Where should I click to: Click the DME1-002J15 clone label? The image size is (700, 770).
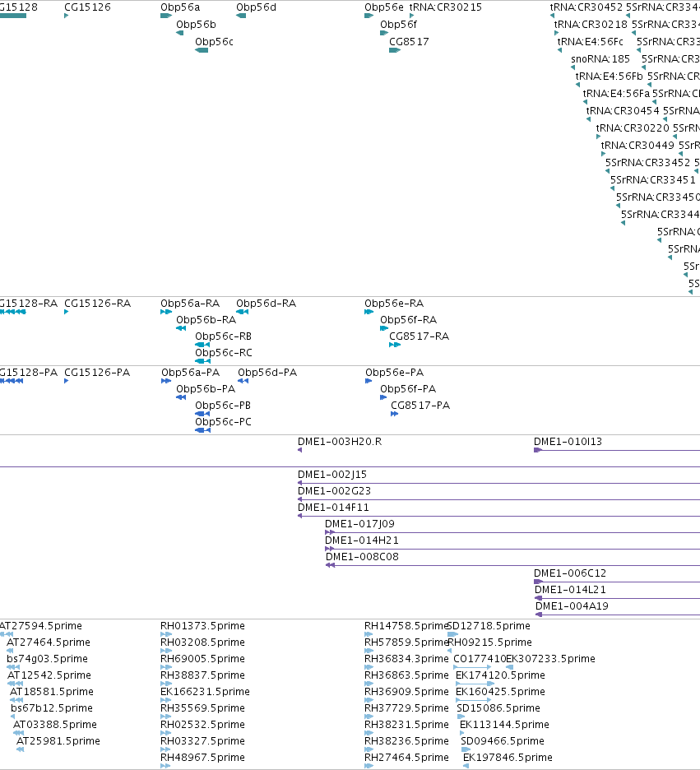click(x=332, y=475)
